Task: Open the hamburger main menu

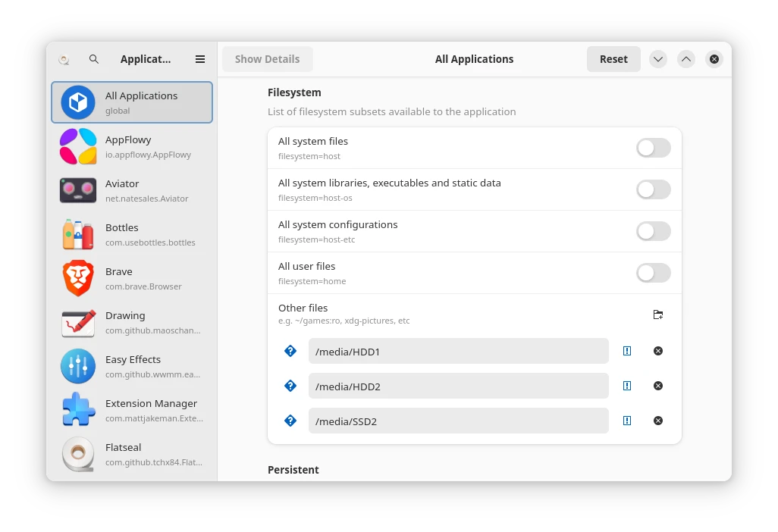Action: 200,59
